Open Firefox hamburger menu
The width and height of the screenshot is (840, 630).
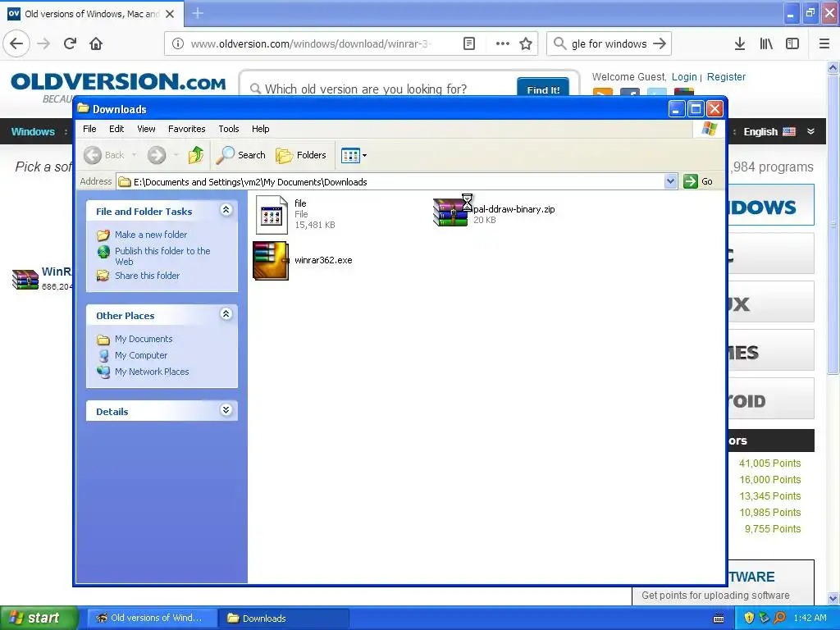coord(824,43)
